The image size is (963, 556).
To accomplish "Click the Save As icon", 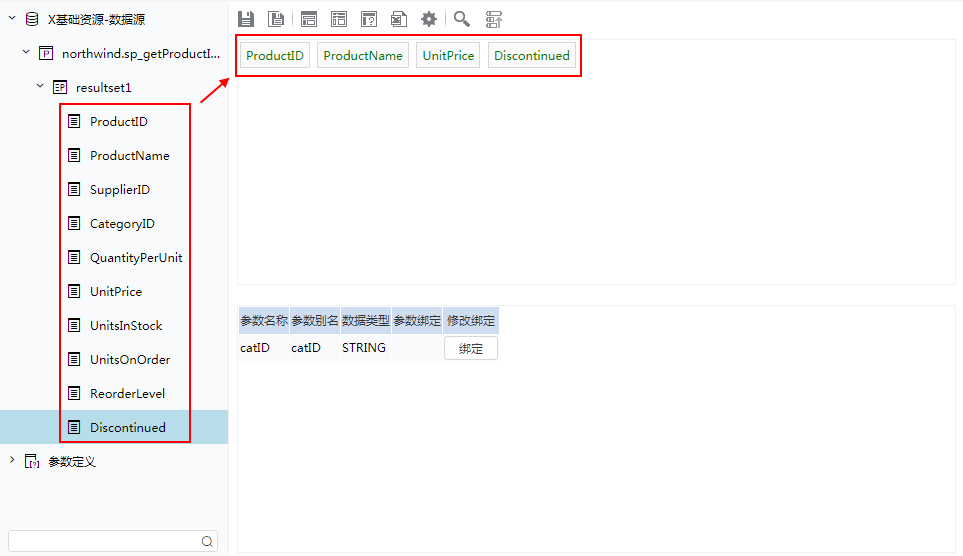I will coord(276,19).
